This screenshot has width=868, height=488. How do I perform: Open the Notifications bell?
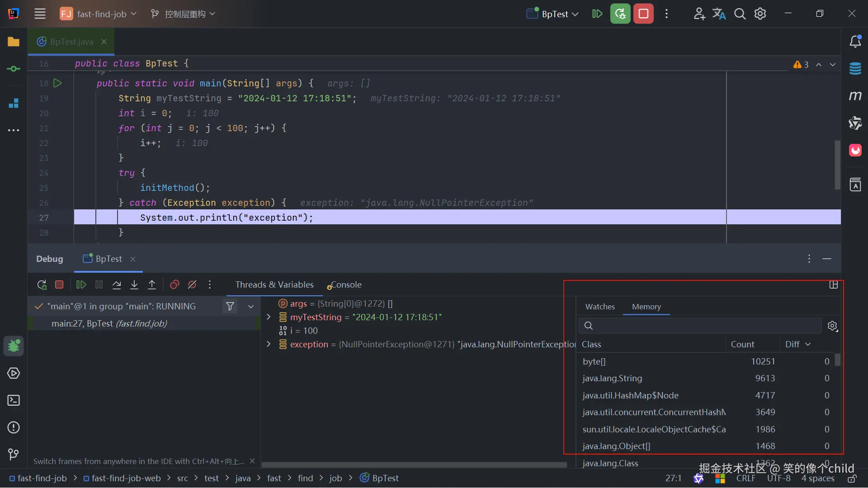(855, 42)
